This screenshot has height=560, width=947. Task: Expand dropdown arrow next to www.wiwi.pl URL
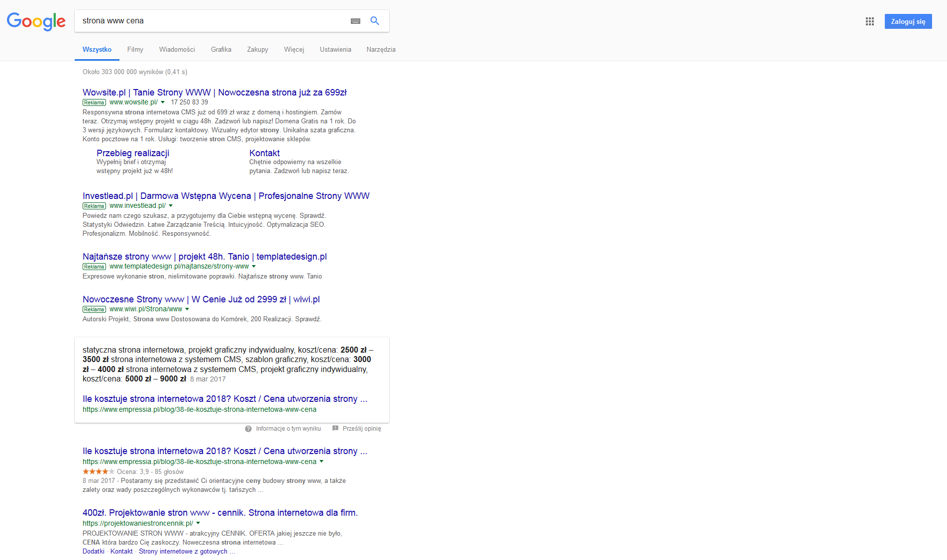pyautogui.click(x=187, y=309)
